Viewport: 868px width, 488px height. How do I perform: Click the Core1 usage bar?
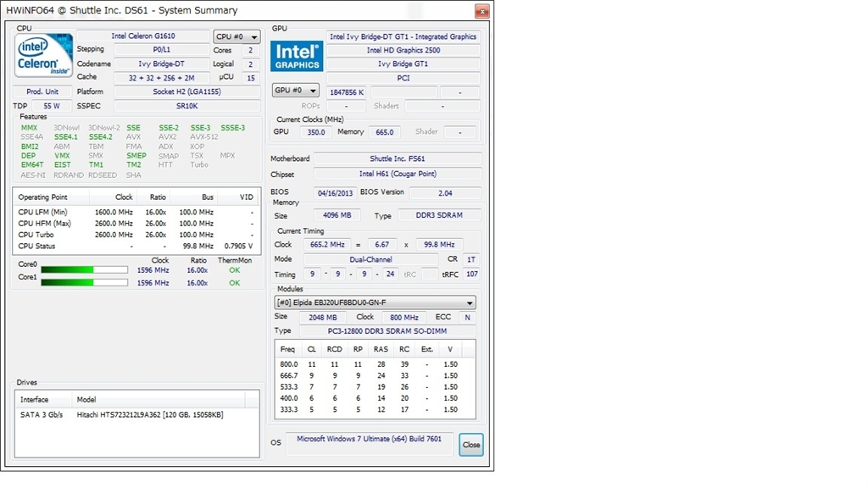click(84, 283)
